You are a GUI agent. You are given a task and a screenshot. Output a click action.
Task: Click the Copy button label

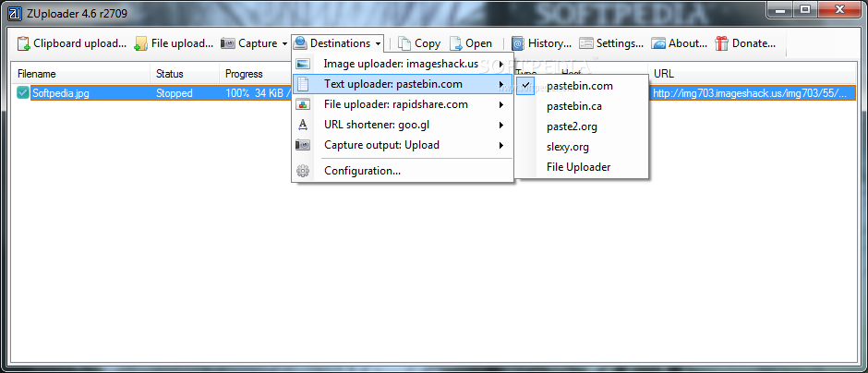pyautogui.click(x=428, y=43)
